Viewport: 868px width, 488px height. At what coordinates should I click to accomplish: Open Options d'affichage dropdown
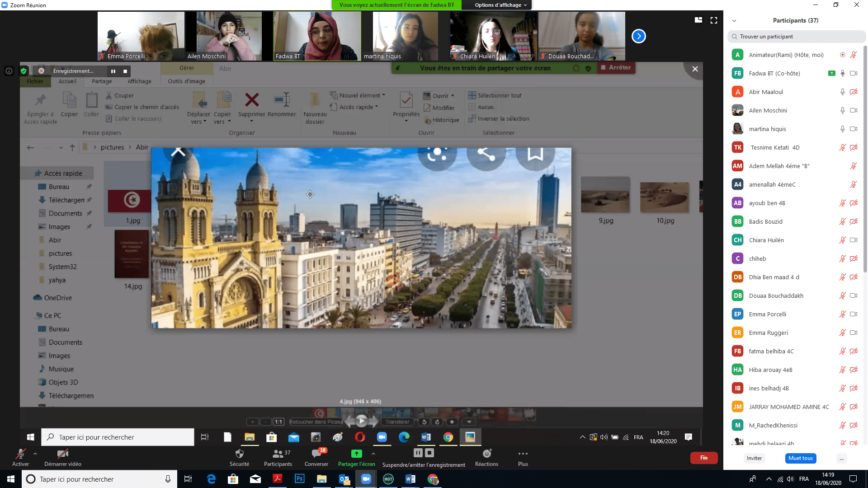coord(500,5)
